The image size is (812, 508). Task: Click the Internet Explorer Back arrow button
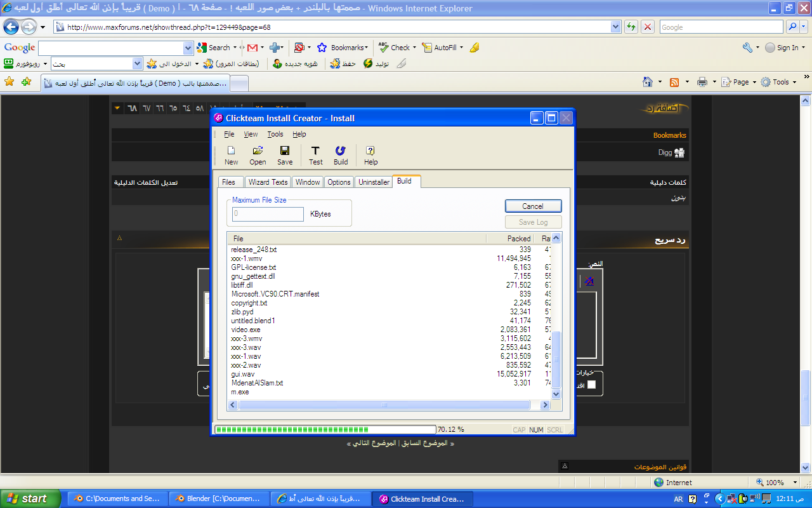pos(11,27)
